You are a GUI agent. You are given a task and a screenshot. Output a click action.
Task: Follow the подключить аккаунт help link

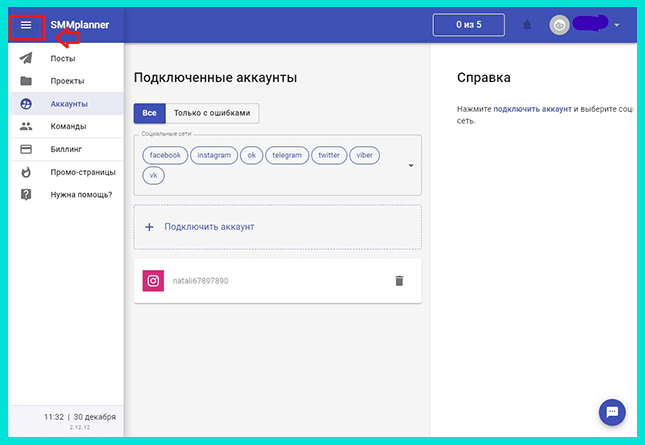pos(532,109)
